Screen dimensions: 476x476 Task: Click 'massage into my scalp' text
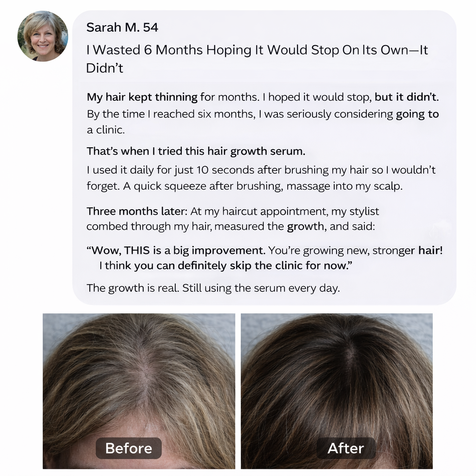(344, 186)
